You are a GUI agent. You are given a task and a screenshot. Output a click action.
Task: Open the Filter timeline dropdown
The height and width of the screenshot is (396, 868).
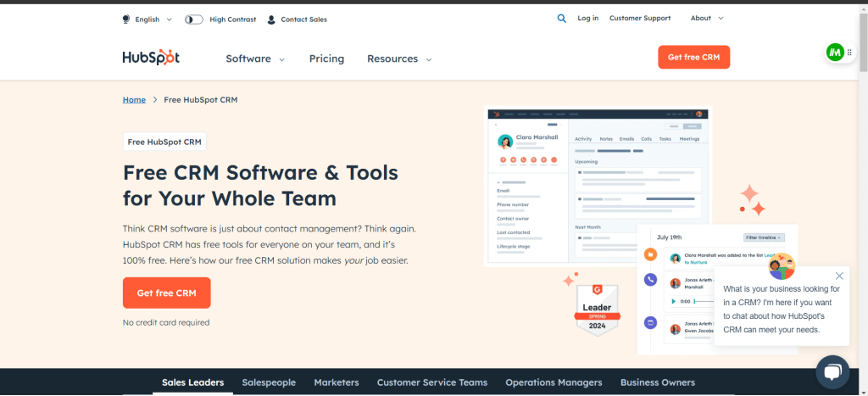coord(764,237)
